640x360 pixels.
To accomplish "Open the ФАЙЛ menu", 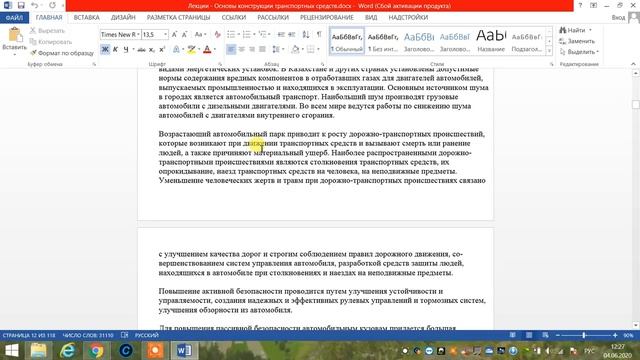I will tap(14, 18).
